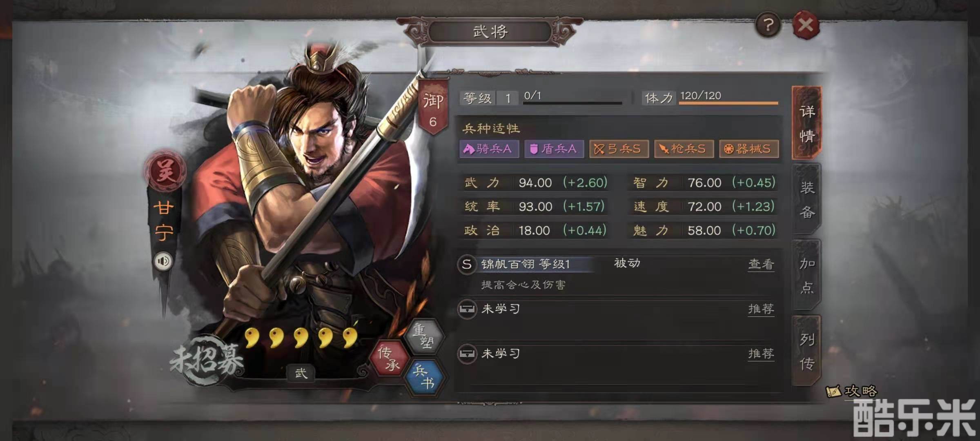Open the 列传 biography tab
Viewport: 980px width, 441px height.
point(807,351)
